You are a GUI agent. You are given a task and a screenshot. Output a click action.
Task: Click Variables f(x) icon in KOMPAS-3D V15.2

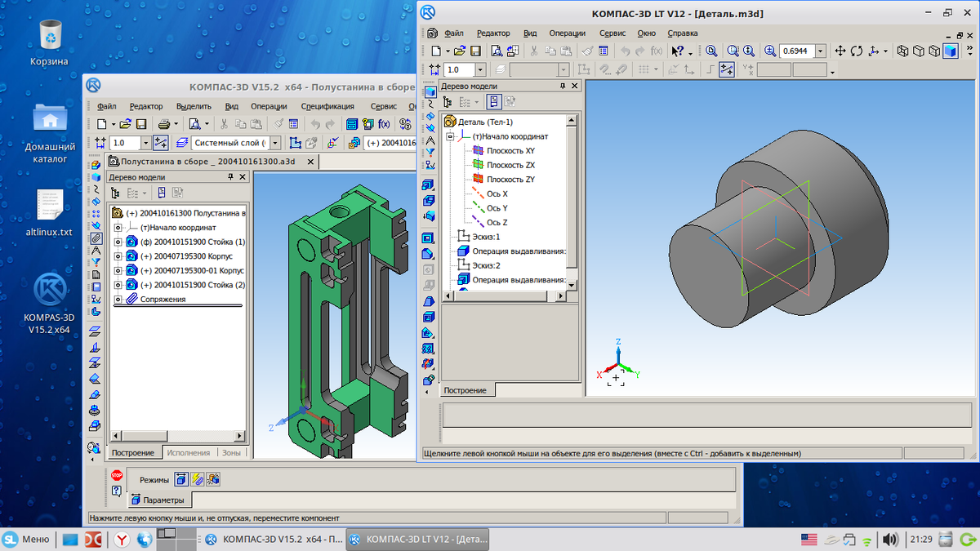tap(384, 124)
